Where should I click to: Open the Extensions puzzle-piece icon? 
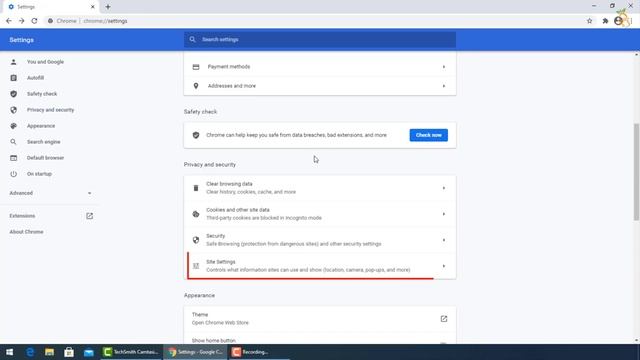click(x=605, y=21)
